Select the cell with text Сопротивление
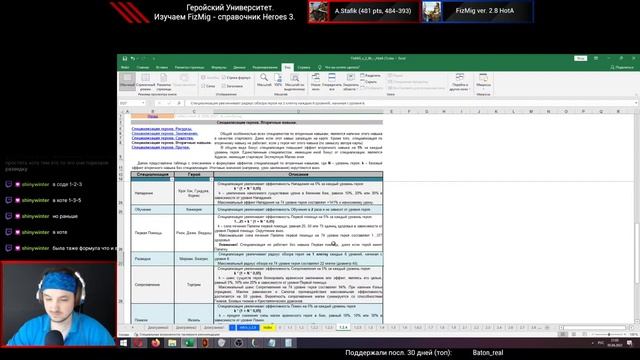640x360 pixels. pos(152,284)
